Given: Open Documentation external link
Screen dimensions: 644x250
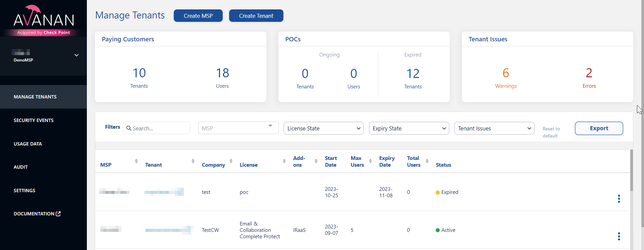Looking at the screenshot, I should pos(37,214).
